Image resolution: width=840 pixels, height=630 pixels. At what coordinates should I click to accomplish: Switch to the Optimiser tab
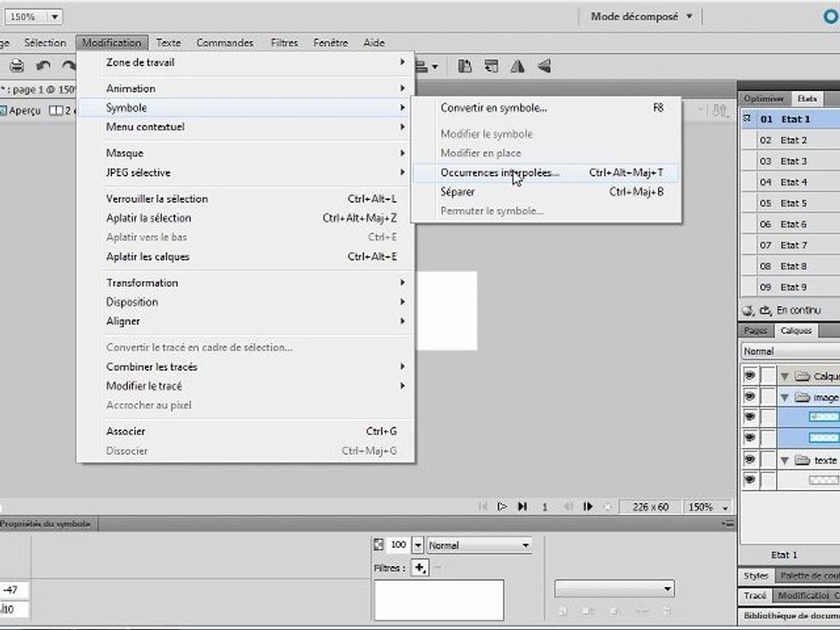pos(764,99)
